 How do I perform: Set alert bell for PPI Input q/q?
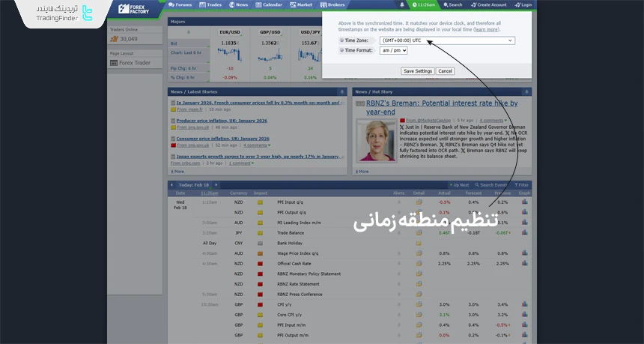[399, 202]
